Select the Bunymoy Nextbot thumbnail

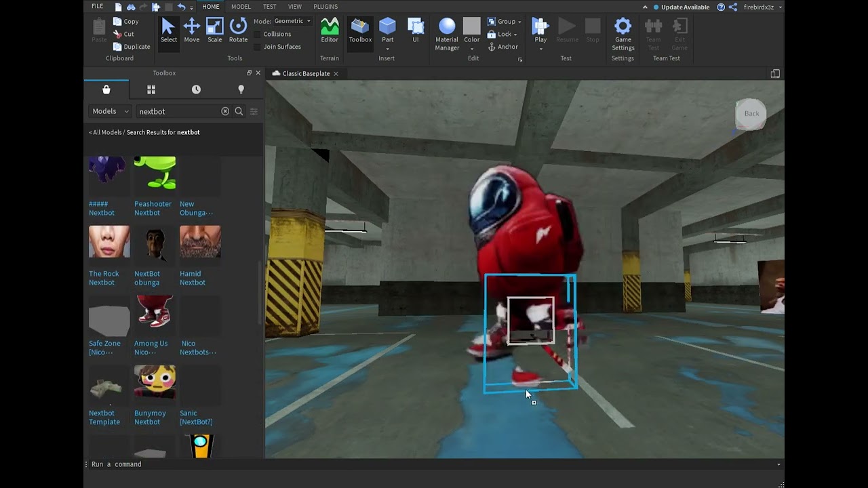[155, 382]
